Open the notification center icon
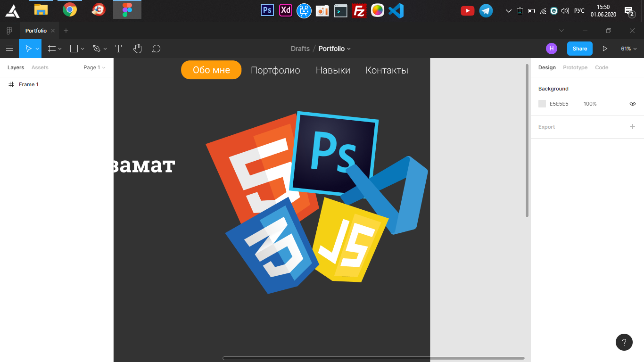This screenshot has height=362, width=644. [x=629, y=11]
